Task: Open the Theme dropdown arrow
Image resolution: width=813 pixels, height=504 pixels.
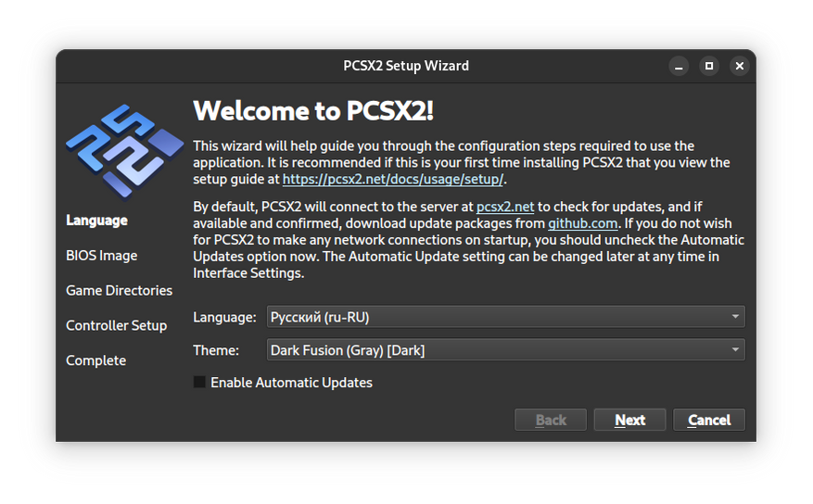Action: pos(735,349)
